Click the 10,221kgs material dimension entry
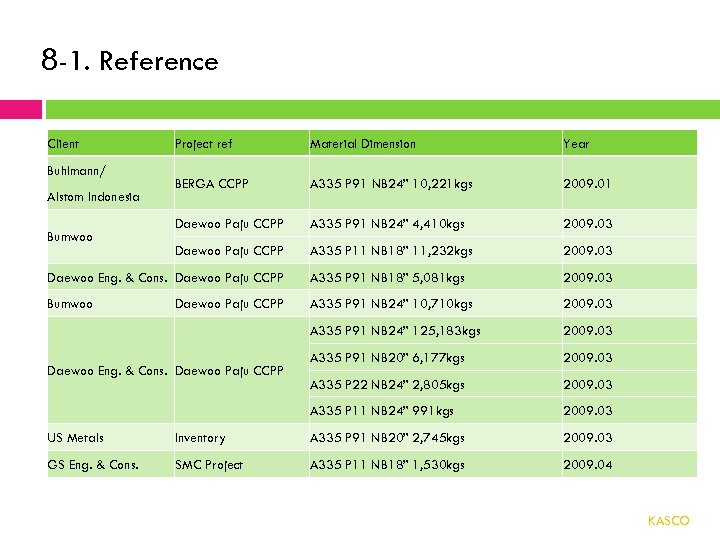720x540 pixels. pos(391,184)
